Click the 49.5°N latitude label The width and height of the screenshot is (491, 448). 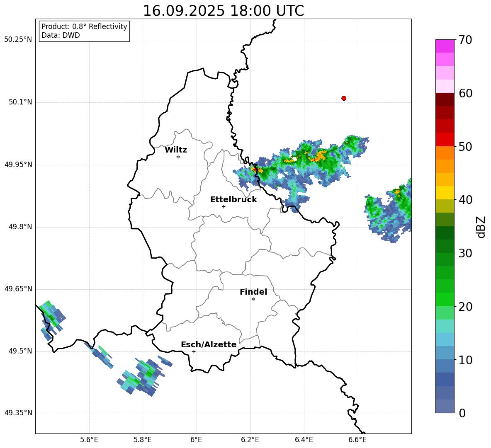point(20,351)
